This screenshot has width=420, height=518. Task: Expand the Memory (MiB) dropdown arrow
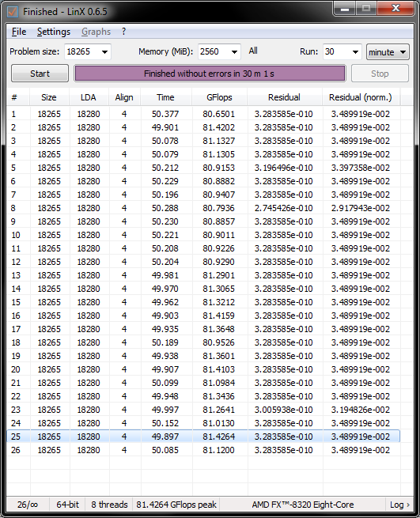234,52
